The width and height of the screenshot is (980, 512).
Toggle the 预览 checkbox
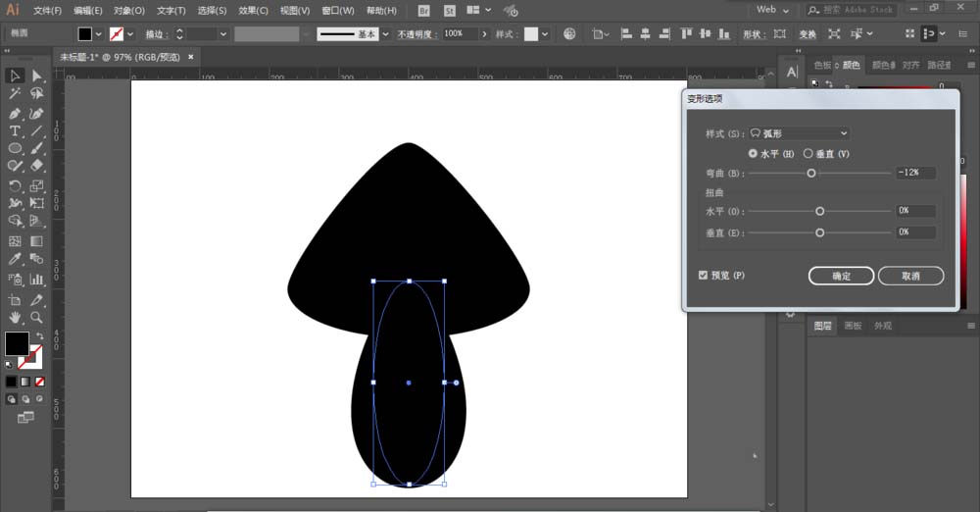click(703, 276)
